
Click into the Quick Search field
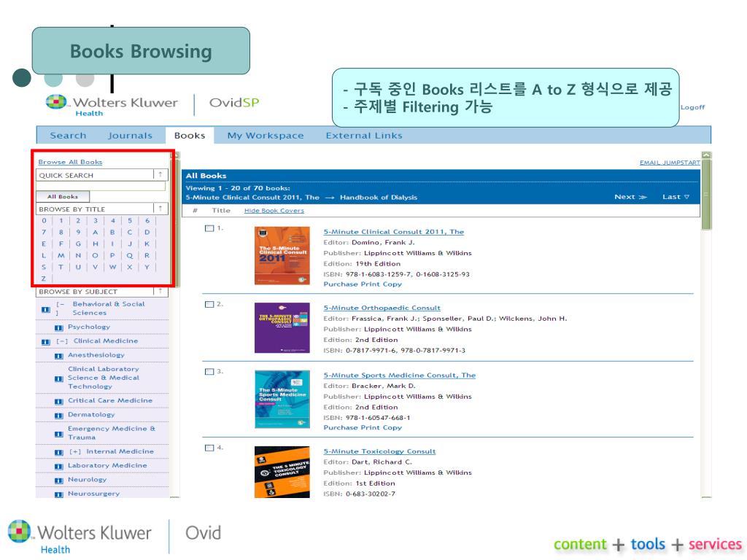(x=101, y=186)
